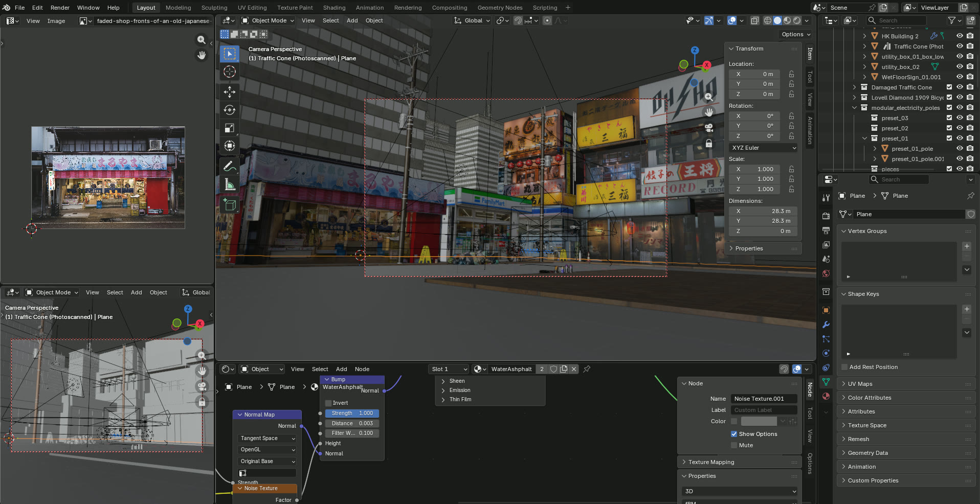This screenshot has width=980, height=504.
Task: Switch main viewport to solid shading
Action: (777, 20)
